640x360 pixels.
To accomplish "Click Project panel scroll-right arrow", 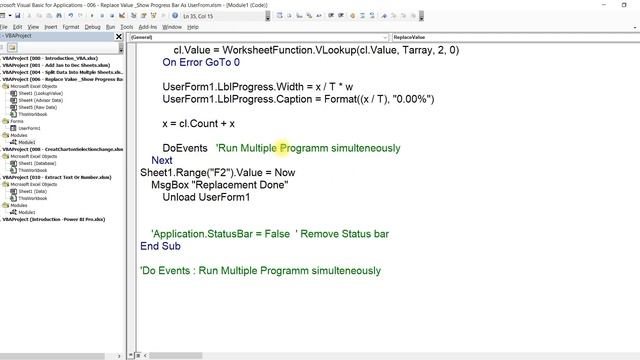I will point(119,356).
